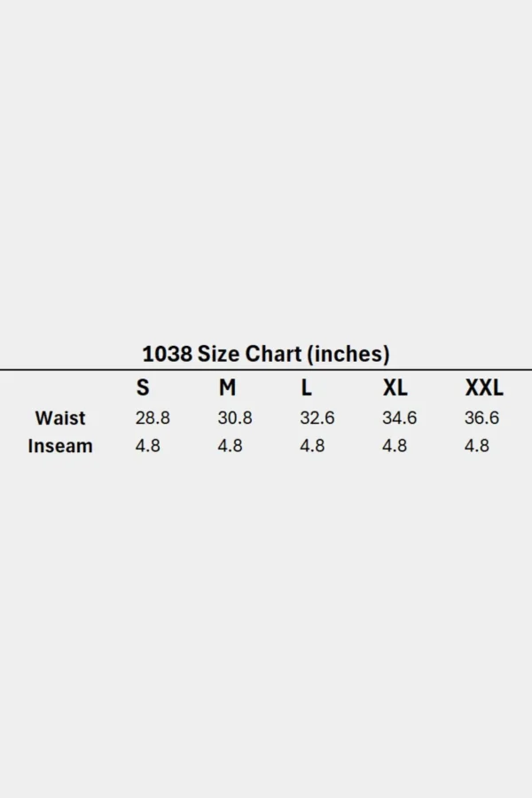Viewport: 532px width, 798px height.
Task: Click the 4.8 inseam value under S
Action: pos(147,446)
